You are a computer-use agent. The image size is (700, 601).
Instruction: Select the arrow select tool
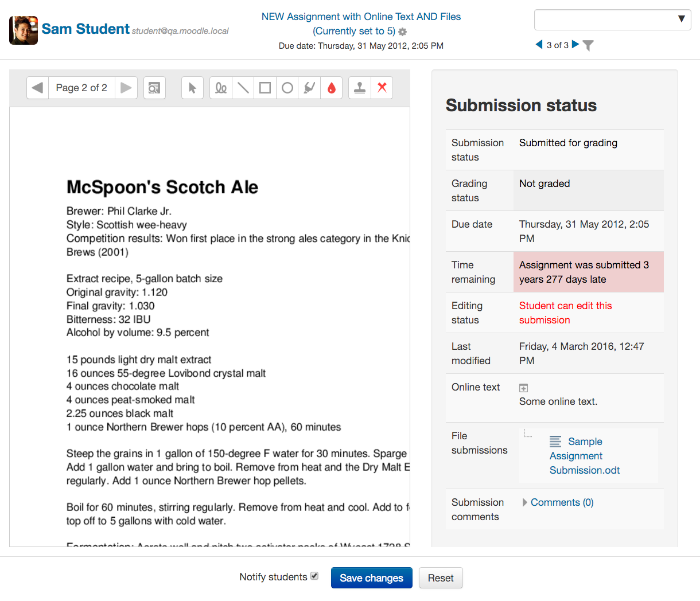[192, 88]
